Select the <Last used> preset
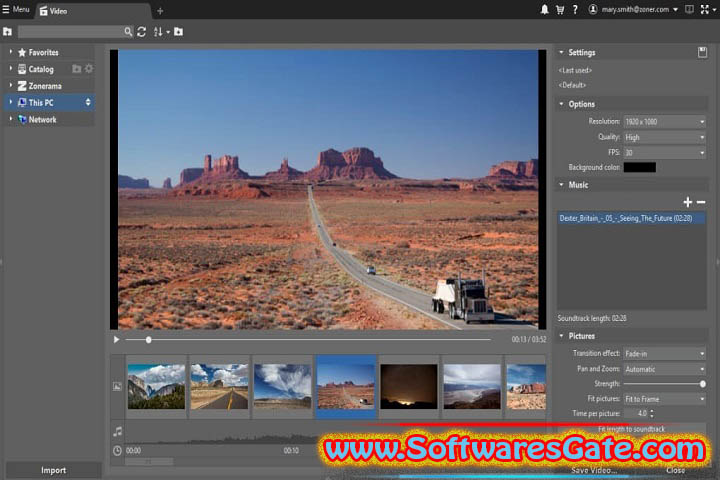 [x=575, y=70]
